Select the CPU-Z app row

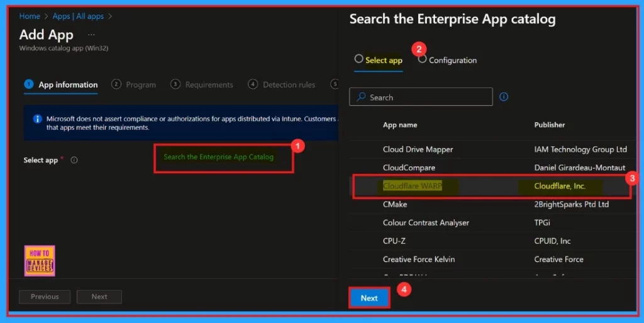point(493,241)
